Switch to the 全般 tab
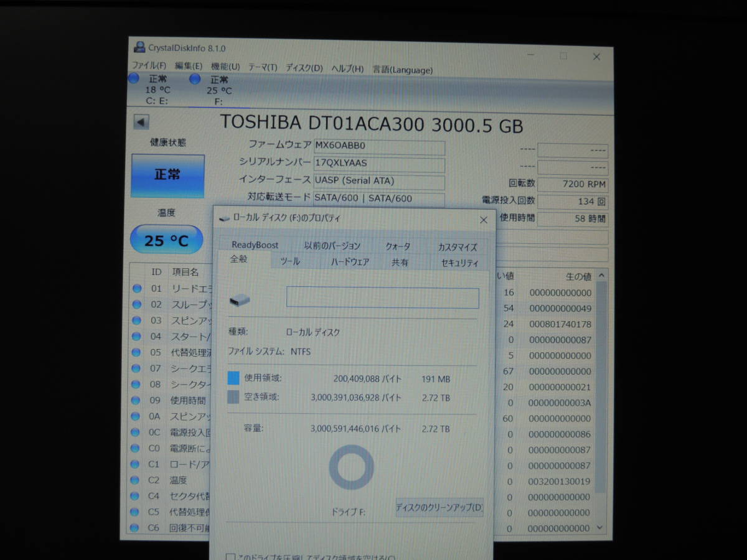This screenshot has height=560, width=747. [x=239, y=259]
